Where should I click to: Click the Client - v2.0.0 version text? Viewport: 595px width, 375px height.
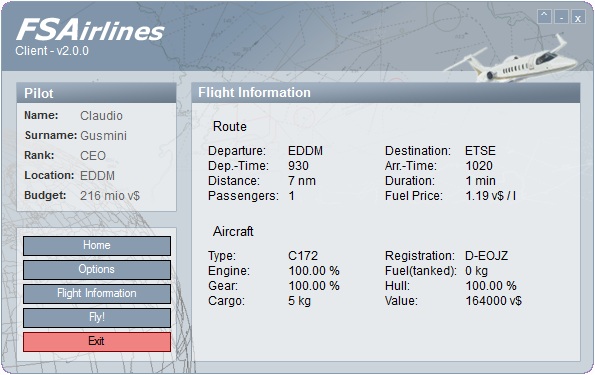52,51
